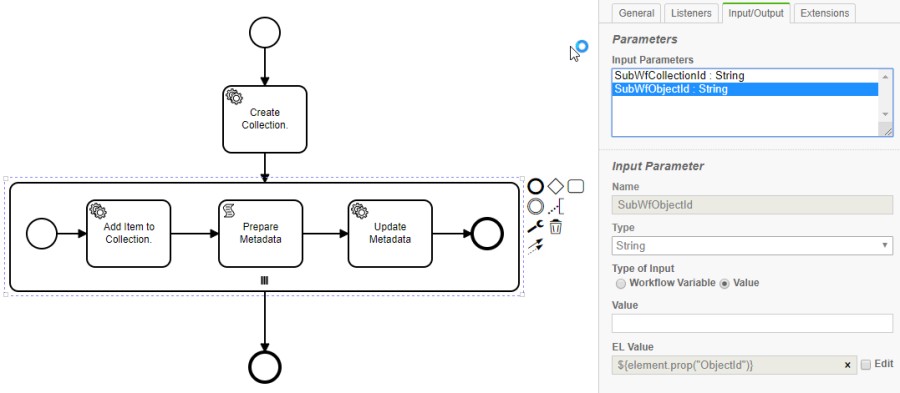
Task: Enable the Edit checkbox for EL Value
Action: (866, 364)
